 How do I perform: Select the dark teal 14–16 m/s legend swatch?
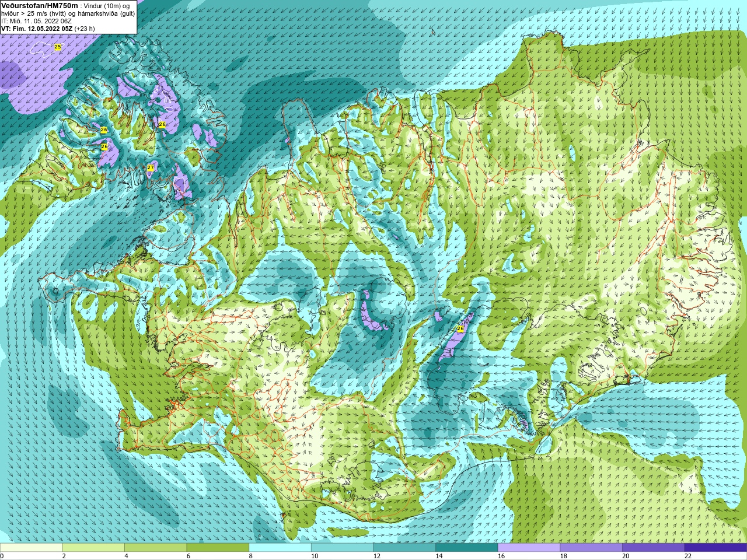[467, 548]
